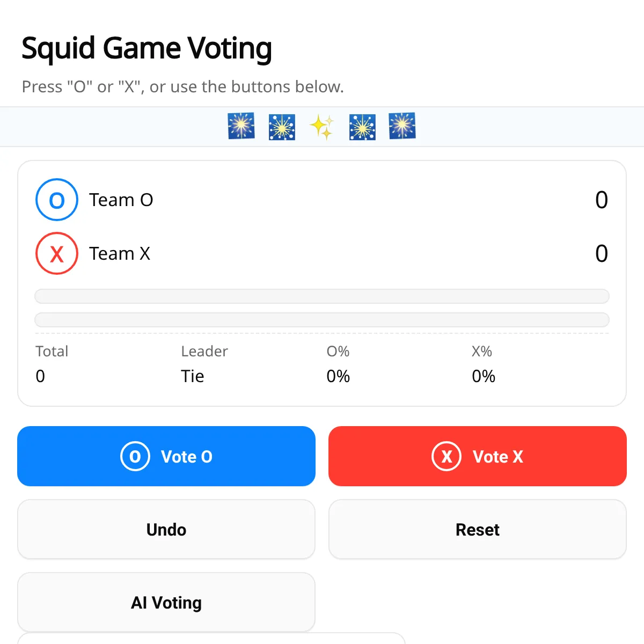
Task: Start AI Voting
Action: (x=166, y=603)
